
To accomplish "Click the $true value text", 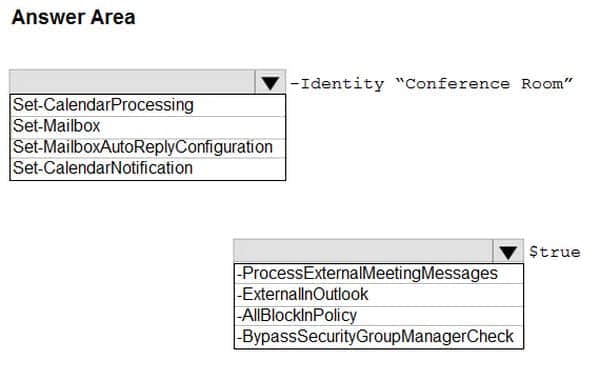I will [554, 252].
